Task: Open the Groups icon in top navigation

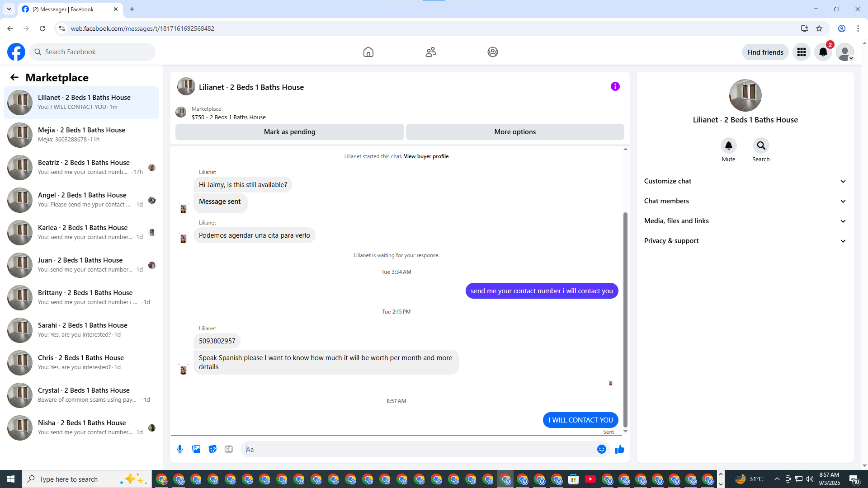Action: pyautogui.click(x=493, y=52)
